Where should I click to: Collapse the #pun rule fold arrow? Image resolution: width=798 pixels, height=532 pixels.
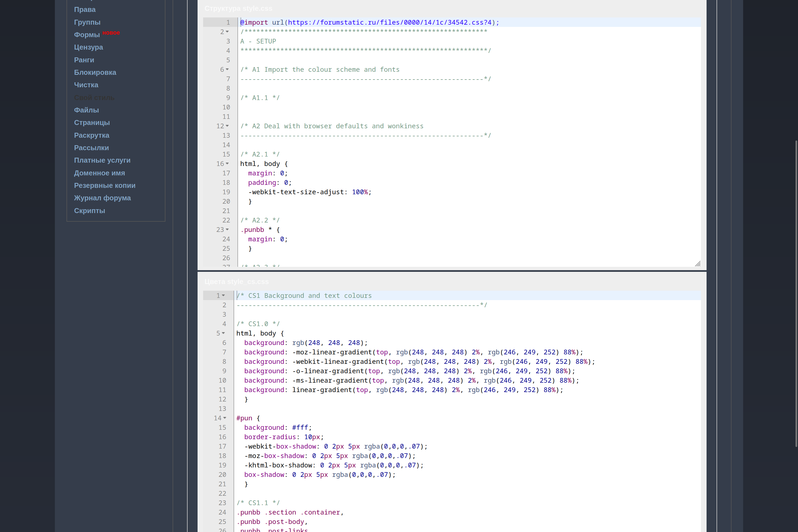point(225,418)
